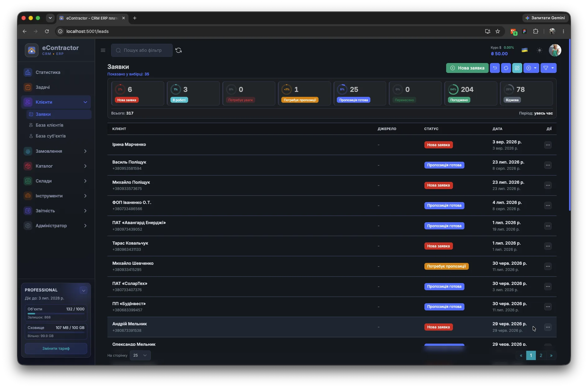Expand the Замовлення menu chevron

[85, 151]
